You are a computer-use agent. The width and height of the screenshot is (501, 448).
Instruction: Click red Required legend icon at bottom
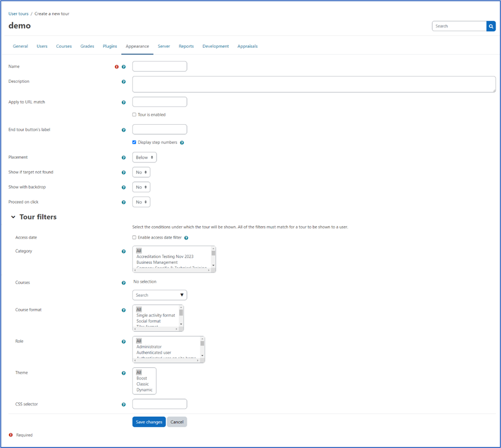(11, 435)
